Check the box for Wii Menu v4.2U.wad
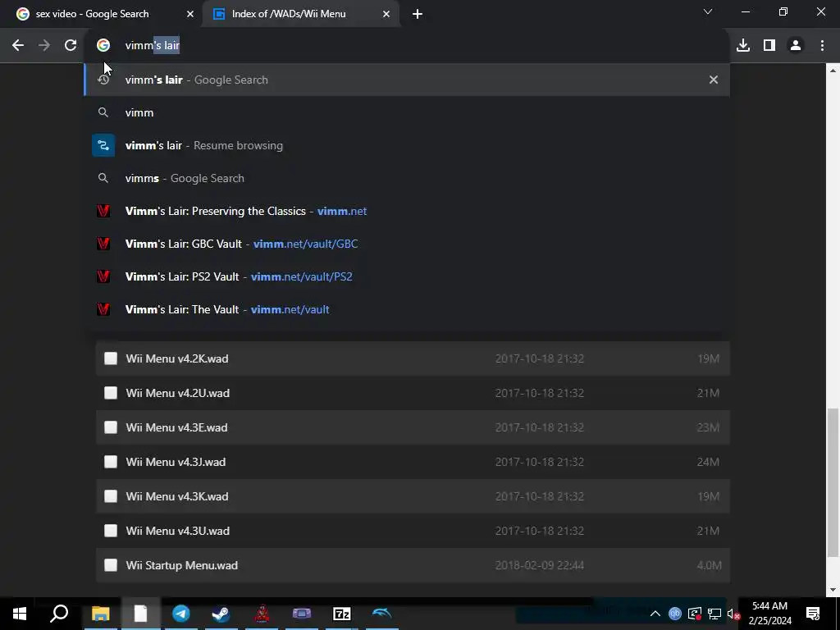Screen dimensions: 840x630 (111, 393)
